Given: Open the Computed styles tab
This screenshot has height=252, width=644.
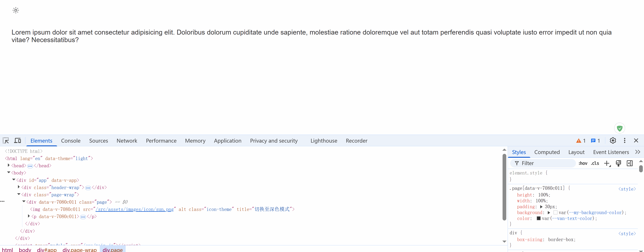Looking at the screenshot, I should [547, 152].
